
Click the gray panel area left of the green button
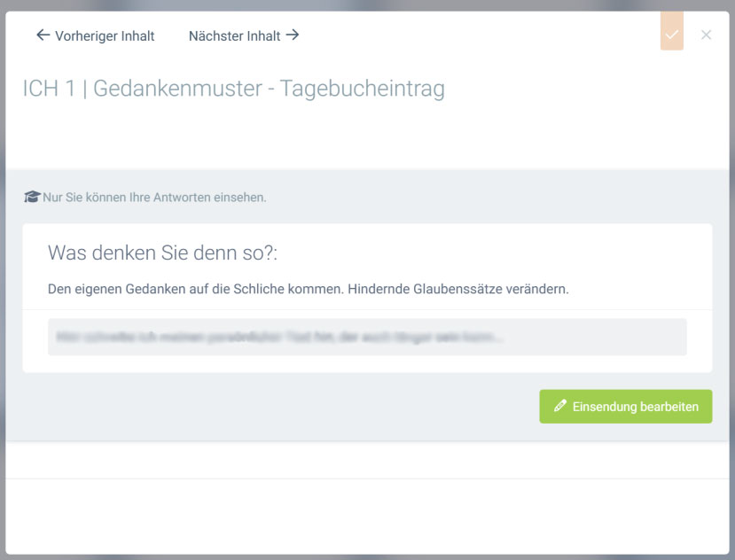click(x=266, y=407)
